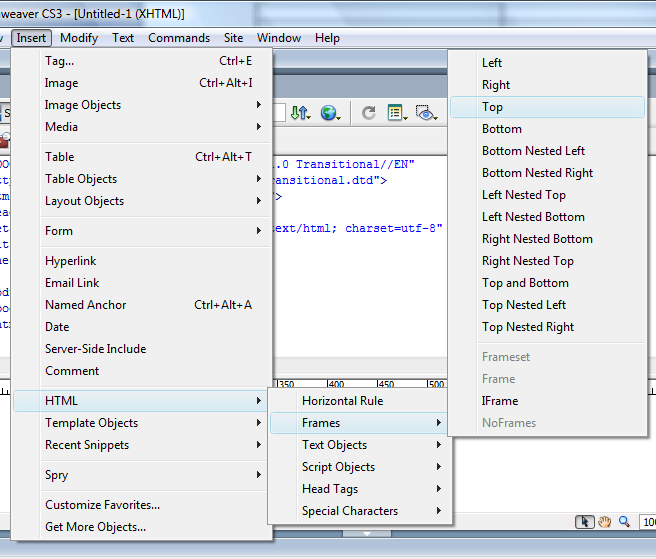
Task: Open the Help menu
Action: [327, 38]
